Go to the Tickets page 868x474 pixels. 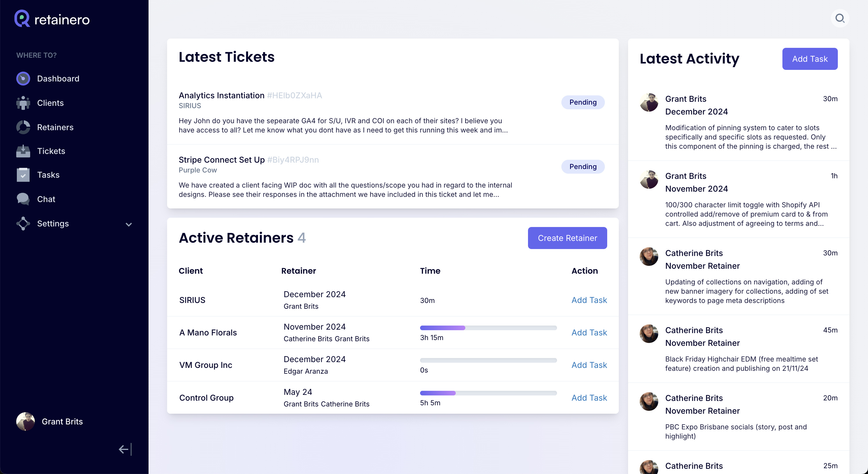51,151
